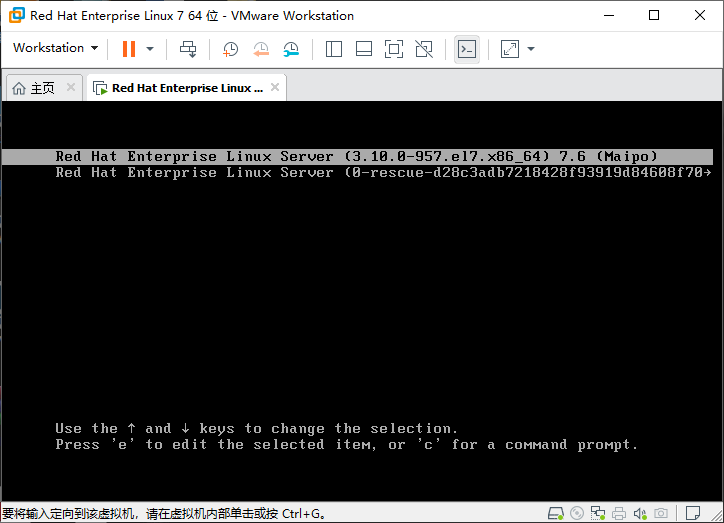
Task: Close the 主页 home tab
Action: (71, 87)
